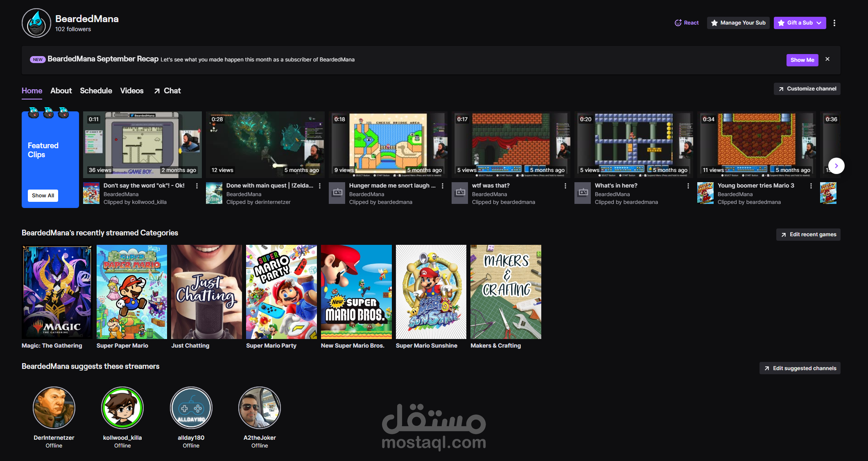Click Clipped by derinternetzer link
The height and width of the screenshot is (461, 868).
[x=258, y=202]
